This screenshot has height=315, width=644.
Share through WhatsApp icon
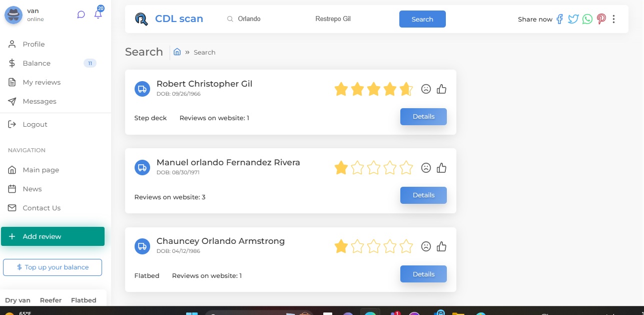[587, 19]
